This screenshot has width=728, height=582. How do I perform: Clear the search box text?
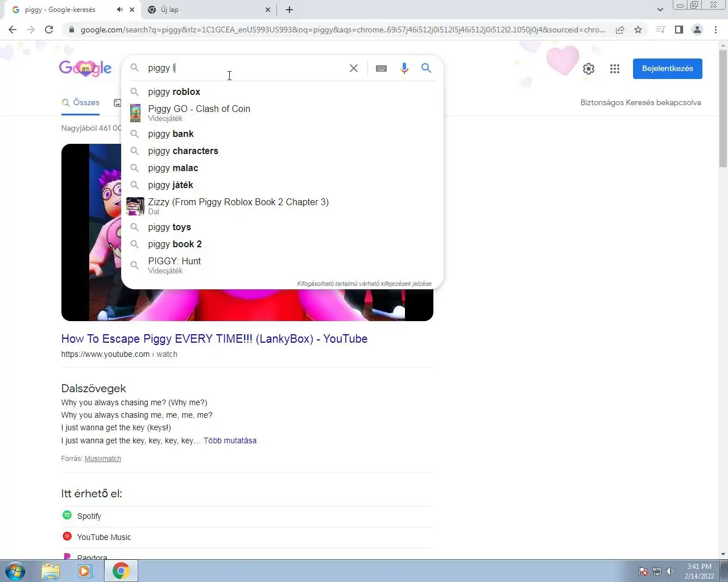pos(353,68)
